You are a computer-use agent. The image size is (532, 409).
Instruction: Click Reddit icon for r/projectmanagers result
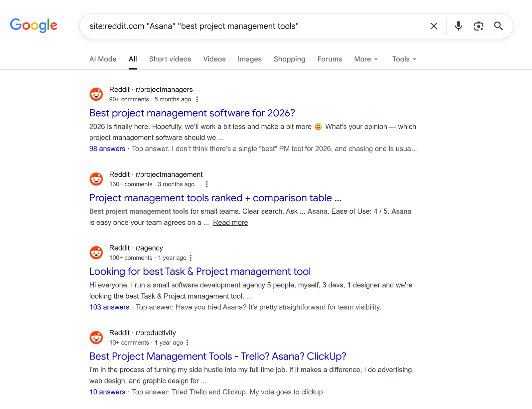96,94
